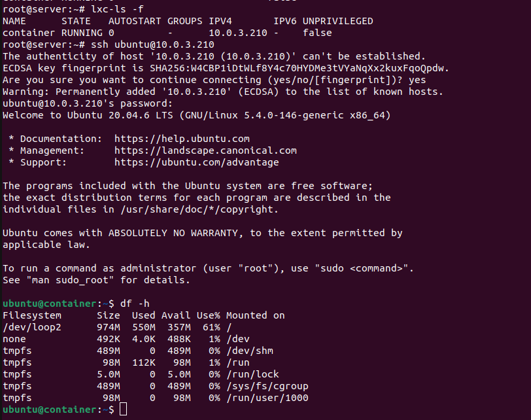Click the 'Mounted on' column header
The width and height of the screenshot is (531, 420).
click(255, 315)
